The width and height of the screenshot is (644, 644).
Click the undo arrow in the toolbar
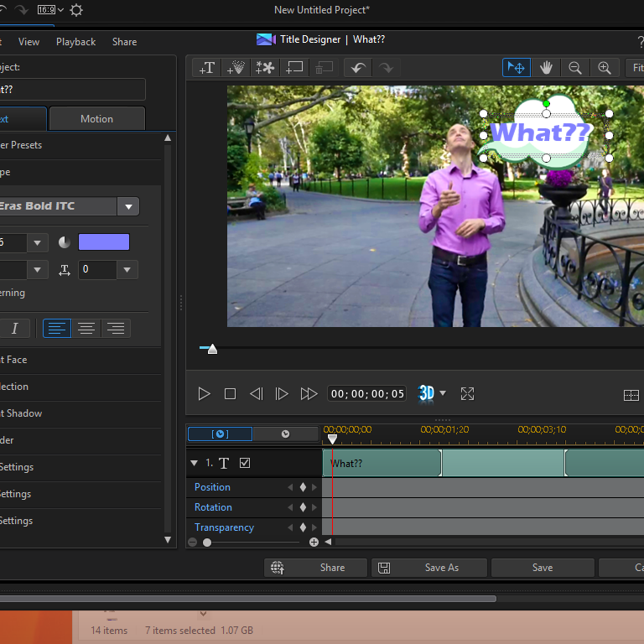[x=357, y=68]
